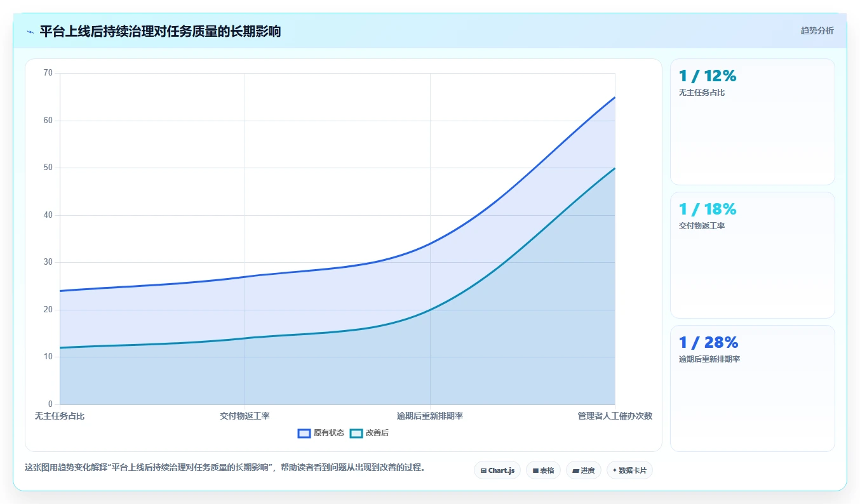The image size is (860, 504).
Task: Click the y-axis value 60
Action: (x=48, y=121)
